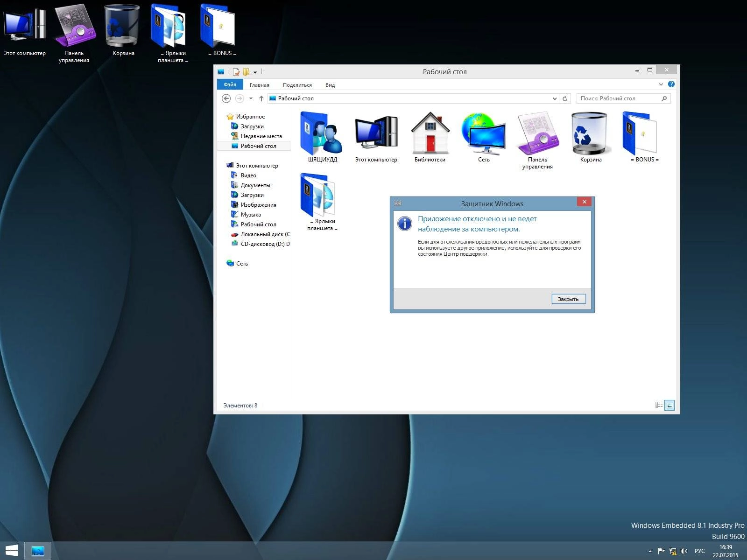Open the recent locations dropdown arrow
This screenshot has width=747, height=560.
coord(251,98)
